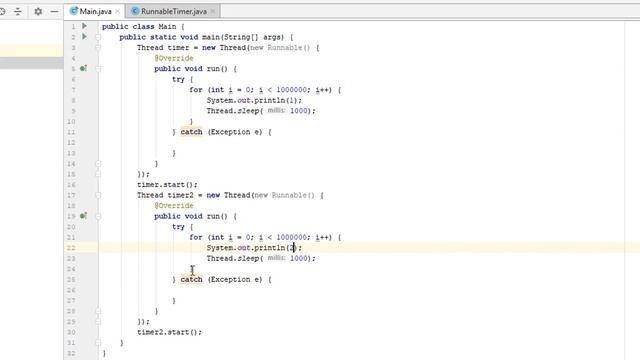
Task: Click 'System.out.println(1);' on line 8
Action: [254, 100]
